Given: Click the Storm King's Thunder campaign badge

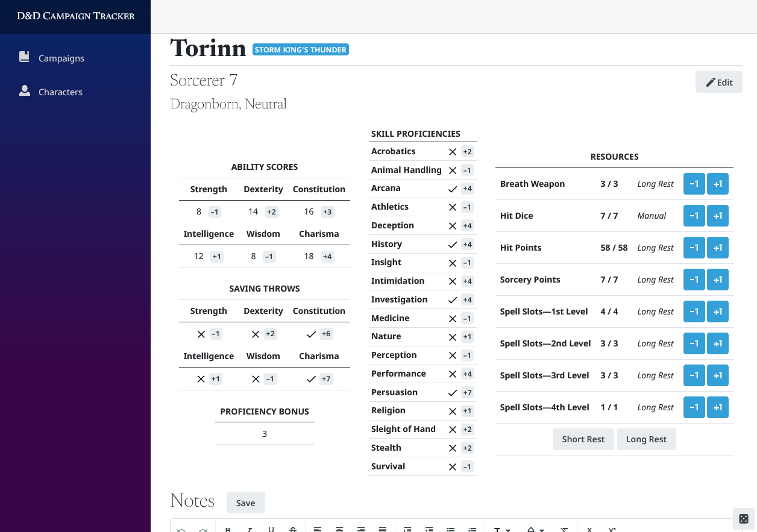Looking at the screenshot, I should pyautogui.click(x=300, y=50).
